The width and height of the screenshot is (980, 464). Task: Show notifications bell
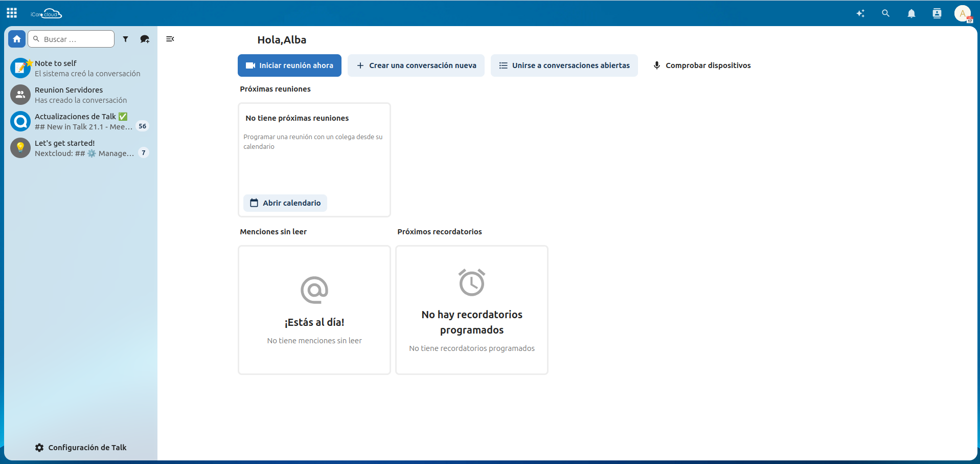coord(911,13)
